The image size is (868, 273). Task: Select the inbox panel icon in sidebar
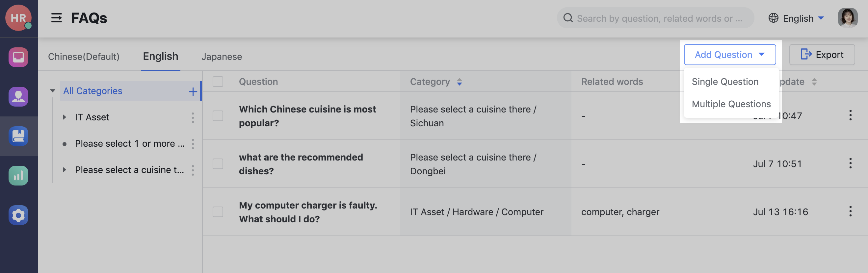pos(18,57)
